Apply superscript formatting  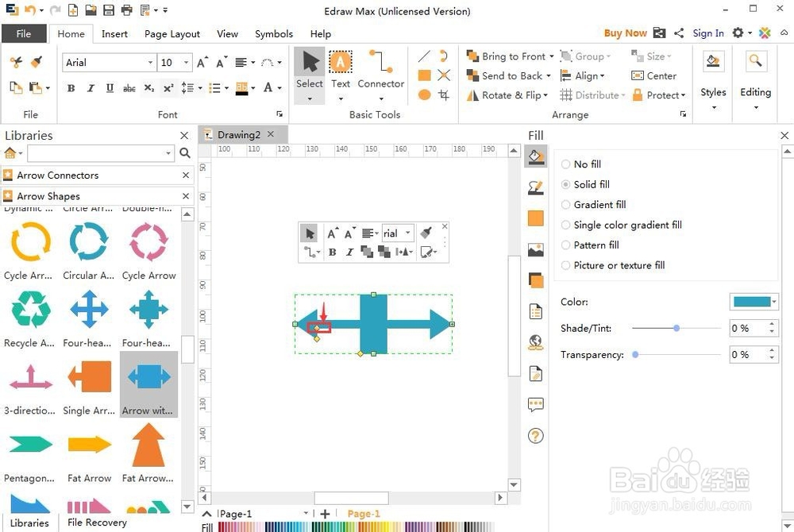point(168,88)
